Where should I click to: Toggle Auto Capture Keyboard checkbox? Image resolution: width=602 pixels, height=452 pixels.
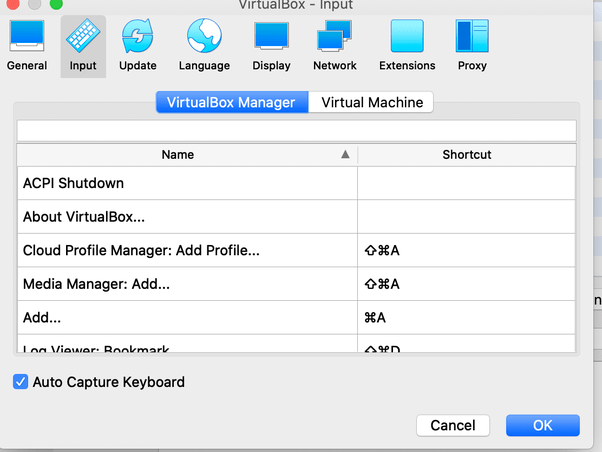point(20,382)
